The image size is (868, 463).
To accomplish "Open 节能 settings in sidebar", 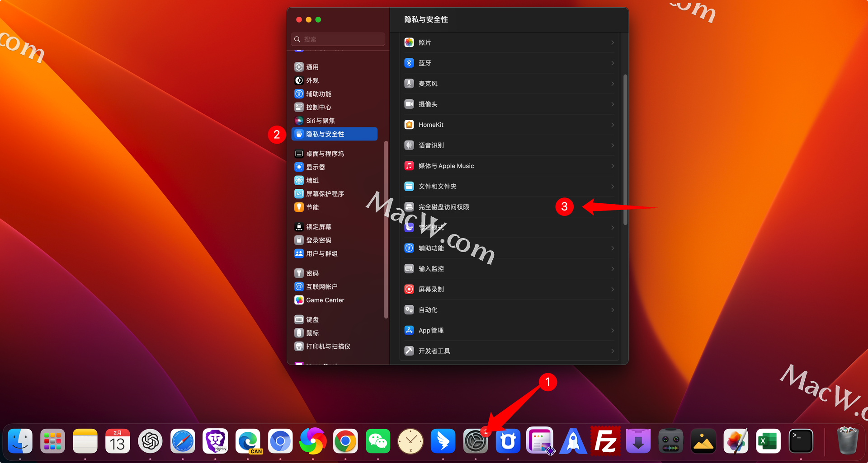I will [335, 207].
